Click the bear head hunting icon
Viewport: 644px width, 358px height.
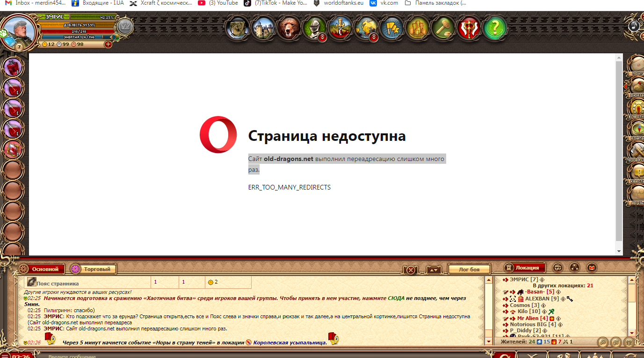pyautogui.click(x=289, y=29)
